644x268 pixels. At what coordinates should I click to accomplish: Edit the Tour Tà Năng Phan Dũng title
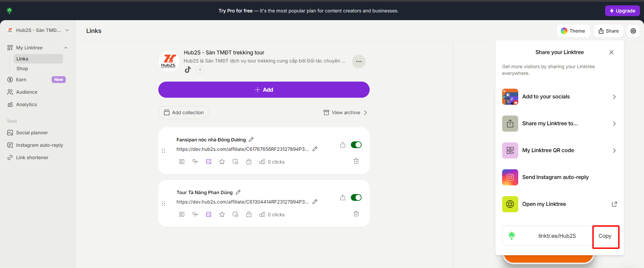coord(238,192)
